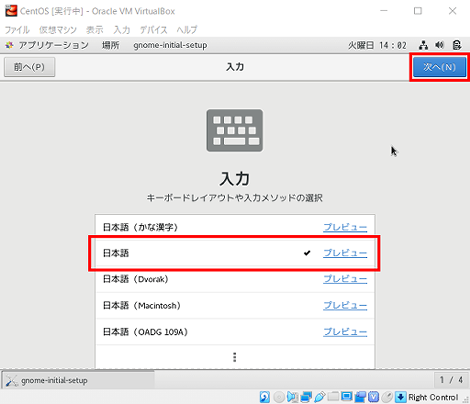Click the hard disk activity status icon

pyautogui.click(x=265, y=397)
